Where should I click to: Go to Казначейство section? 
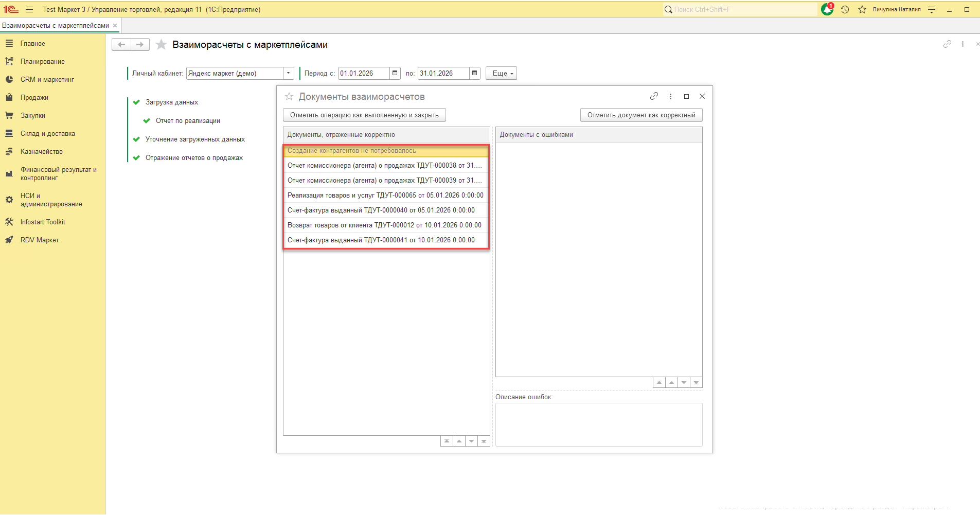(42, 151)
